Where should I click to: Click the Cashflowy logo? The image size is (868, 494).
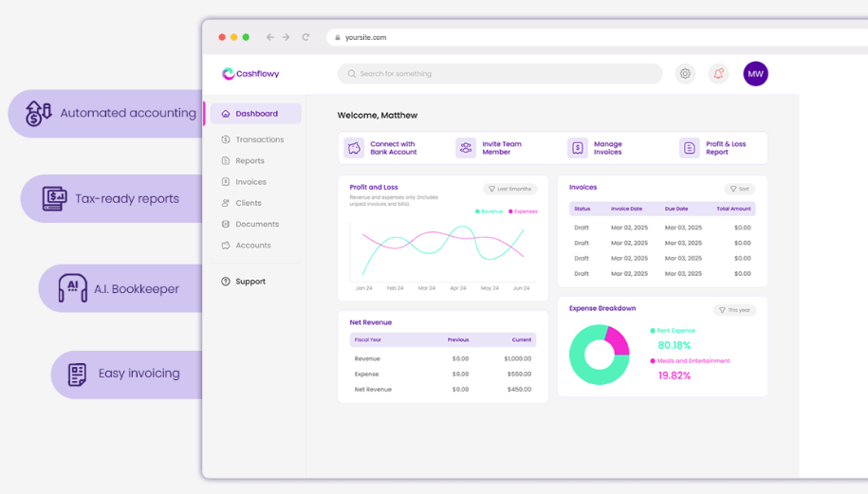pos(250,74)
